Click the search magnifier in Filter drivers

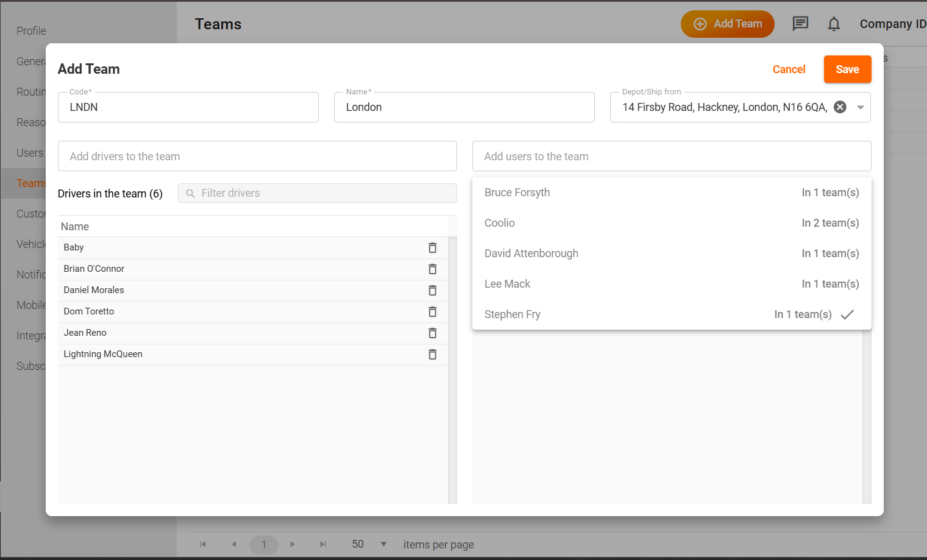tap(190, 193)
